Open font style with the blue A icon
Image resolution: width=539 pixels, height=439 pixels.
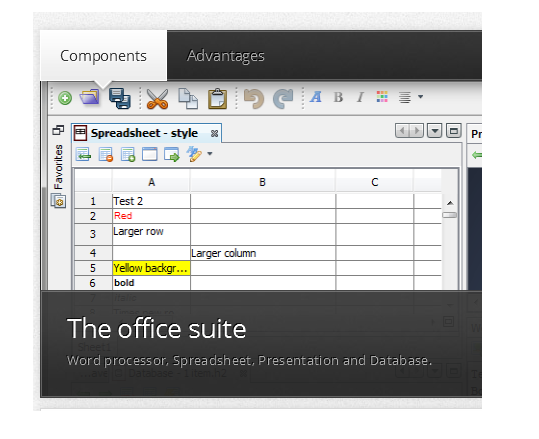(316, 97)
